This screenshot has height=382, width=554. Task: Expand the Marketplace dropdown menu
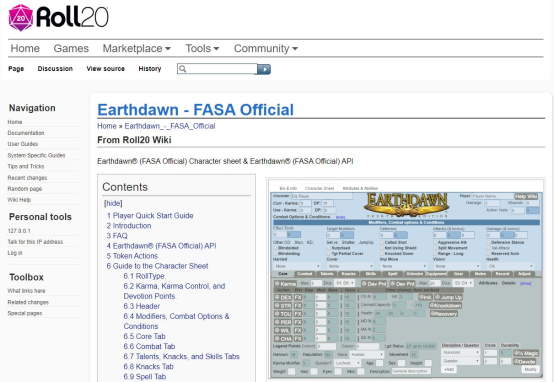click(x=136, y=48)
